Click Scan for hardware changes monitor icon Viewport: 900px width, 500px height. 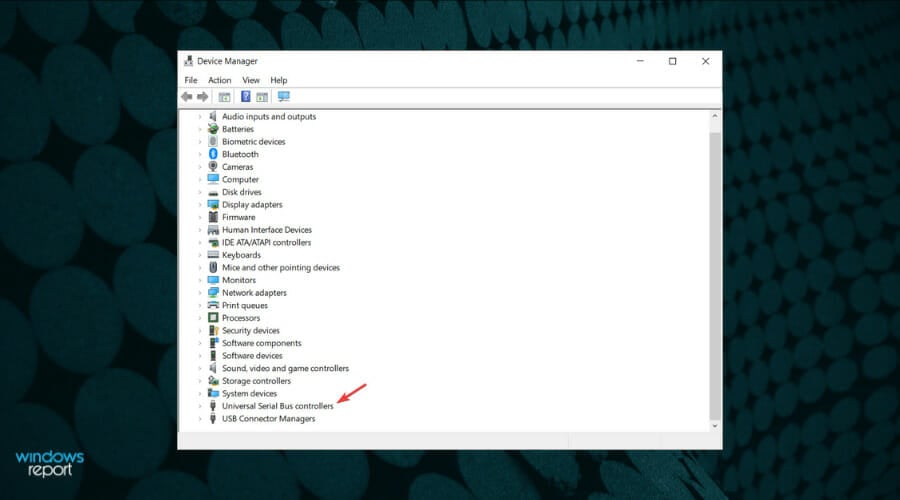pyautogui.click(x=284, y=96)
